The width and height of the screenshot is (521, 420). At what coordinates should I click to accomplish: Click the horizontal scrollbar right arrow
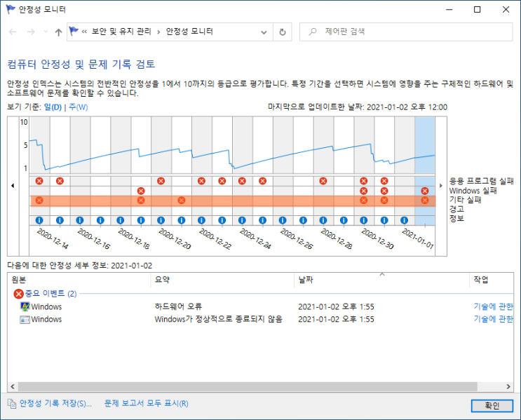pos(508,386)
